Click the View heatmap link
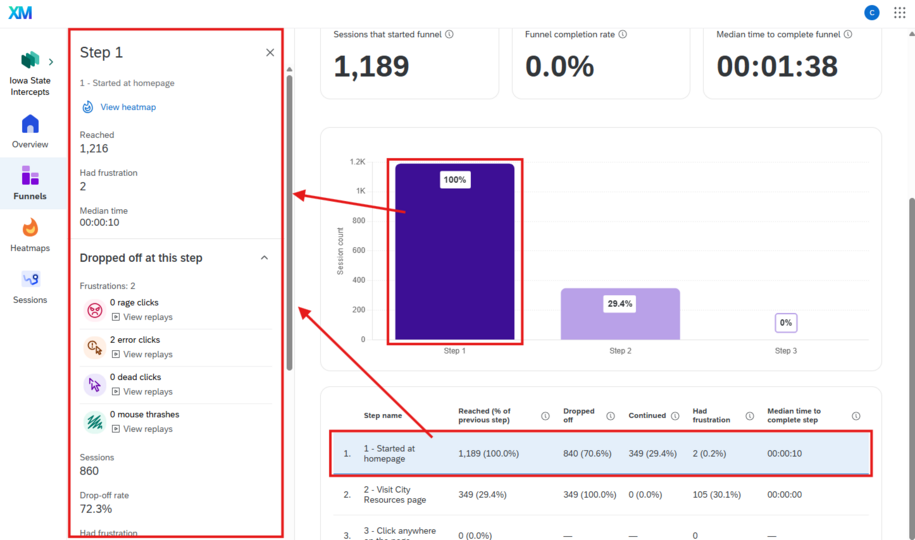Screen dimensions: 915x540 point(128,107)
